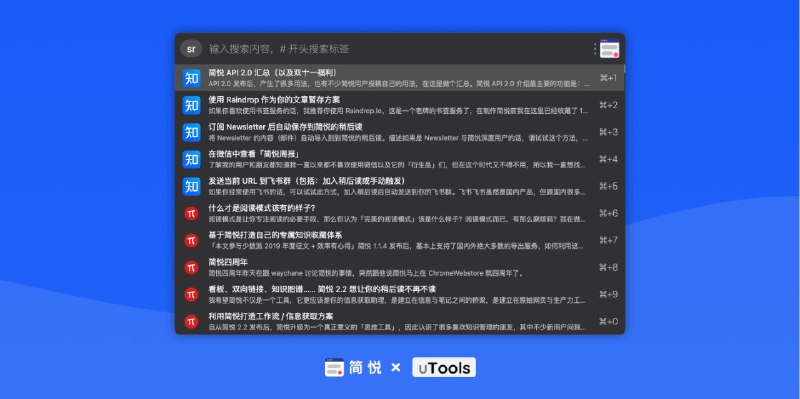Open result '简悦 API 2.0 汇总（以及双十一福利）'

click(399, 78)
